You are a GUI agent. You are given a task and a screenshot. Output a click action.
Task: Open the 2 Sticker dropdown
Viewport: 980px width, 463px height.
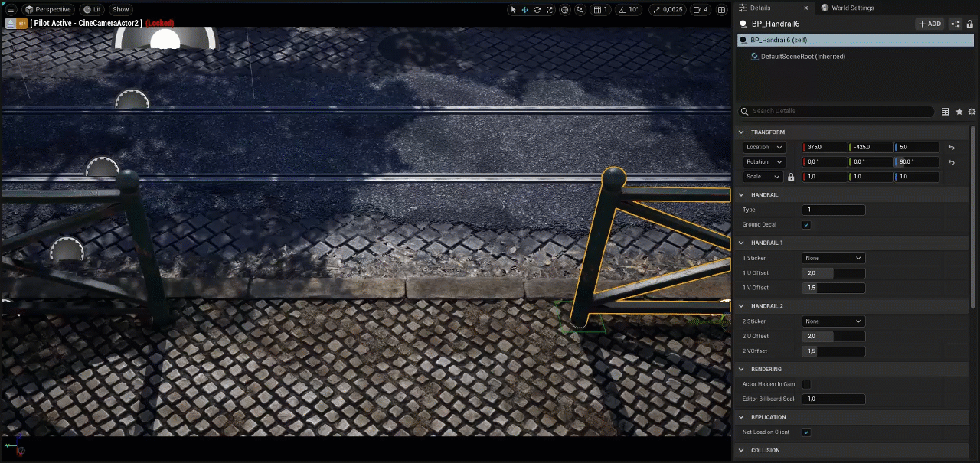(x=834, y=321)
